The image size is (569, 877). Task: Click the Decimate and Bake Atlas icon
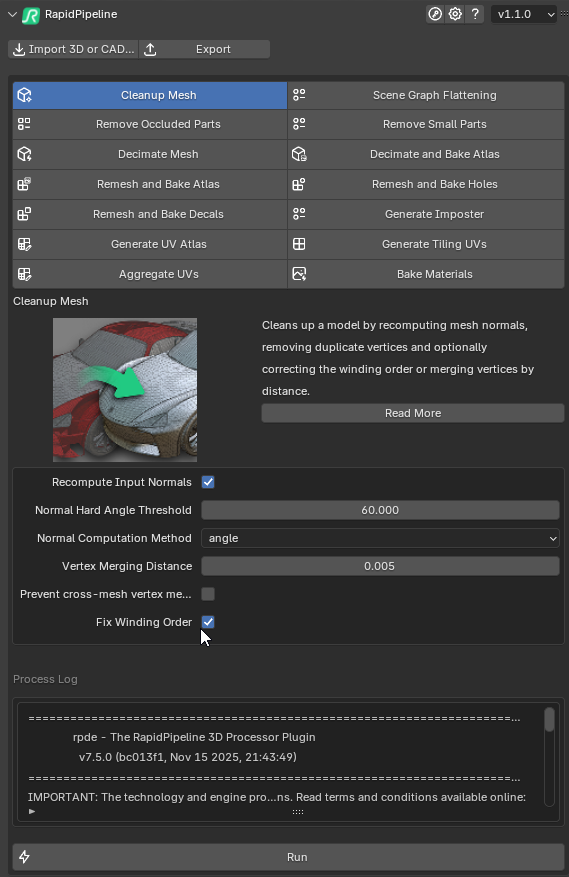(299, 154)
